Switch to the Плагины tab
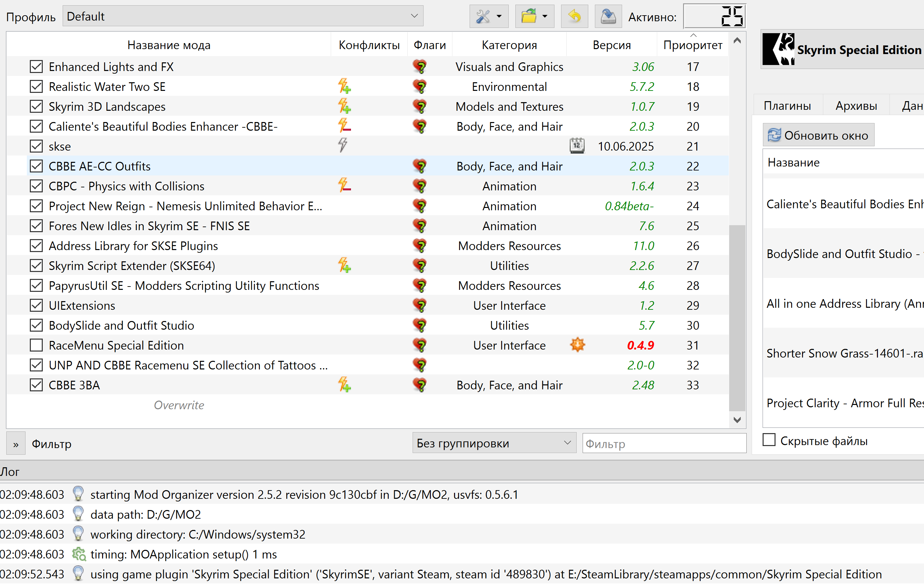The image size is (924, 587). (788, 105)
